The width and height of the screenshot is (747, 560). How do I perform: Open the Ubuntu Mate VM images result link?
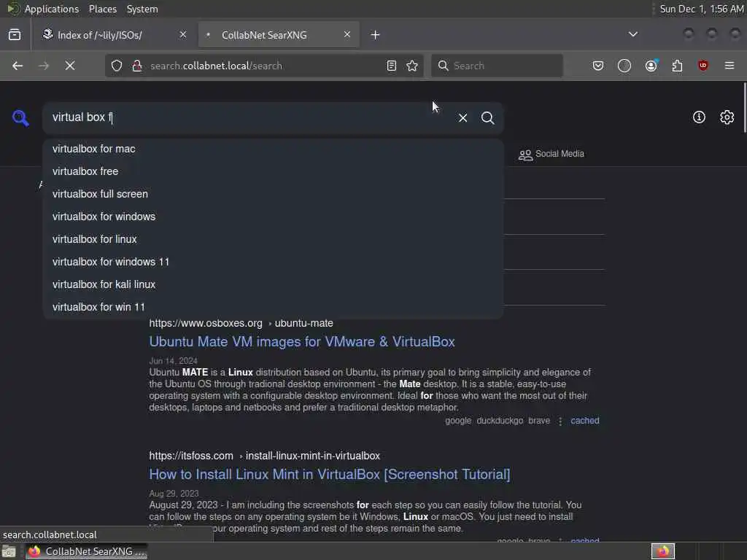point(302,342)
